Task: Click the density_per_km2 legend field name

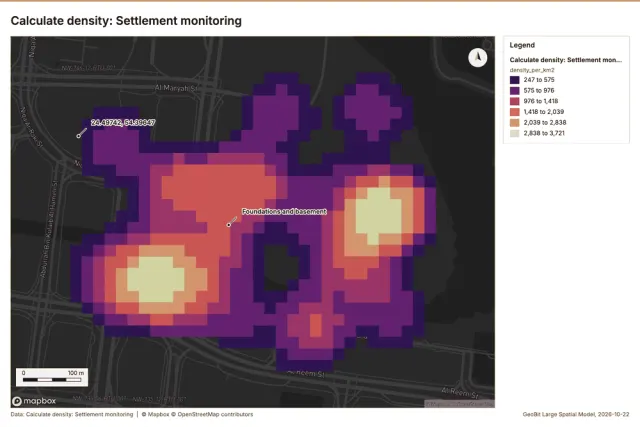Action: click(x=532, y=70)
